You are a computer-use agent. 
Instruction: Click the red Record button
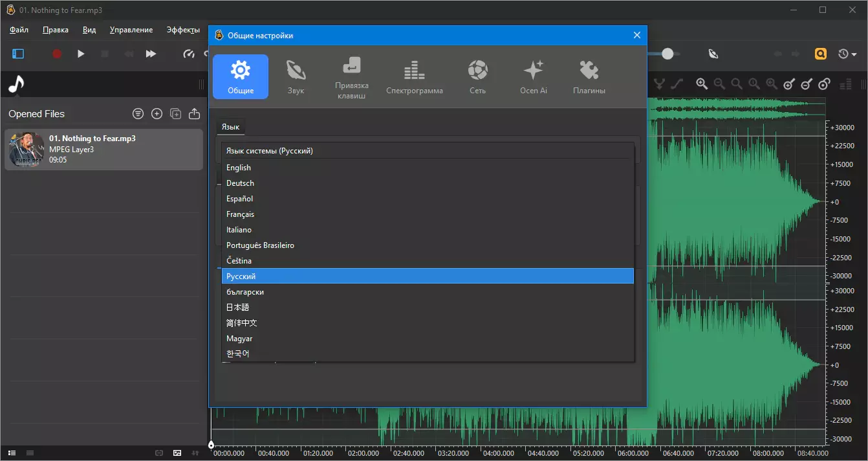pyautogui.click(x=57, y=54)
